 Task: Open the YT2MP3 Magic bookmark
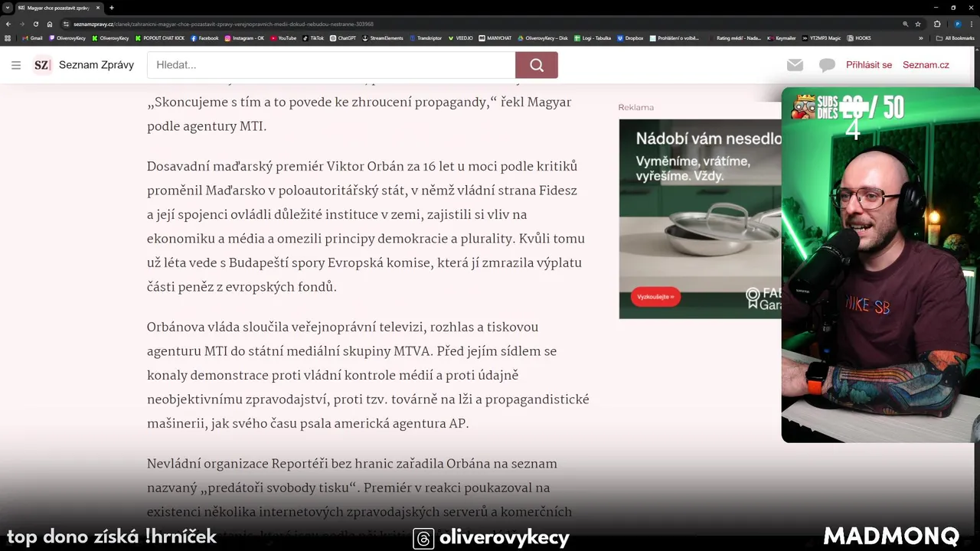click(822, 37)
